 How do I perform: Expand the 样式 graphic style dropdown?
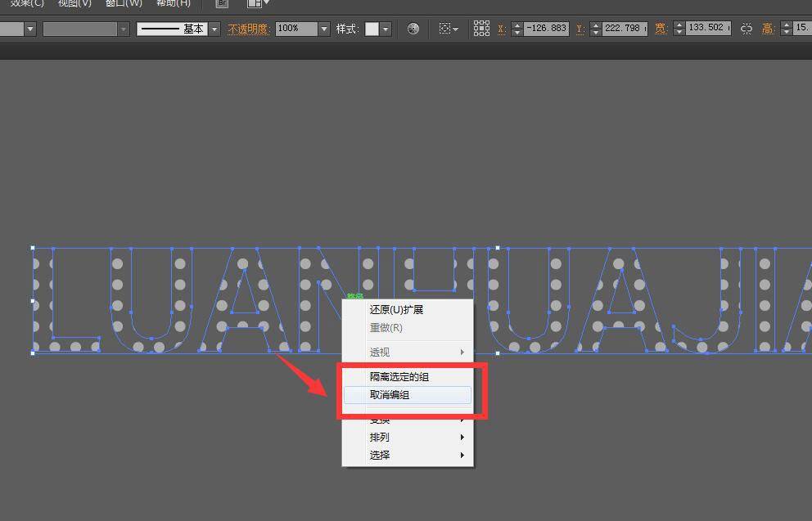point(386,29)
